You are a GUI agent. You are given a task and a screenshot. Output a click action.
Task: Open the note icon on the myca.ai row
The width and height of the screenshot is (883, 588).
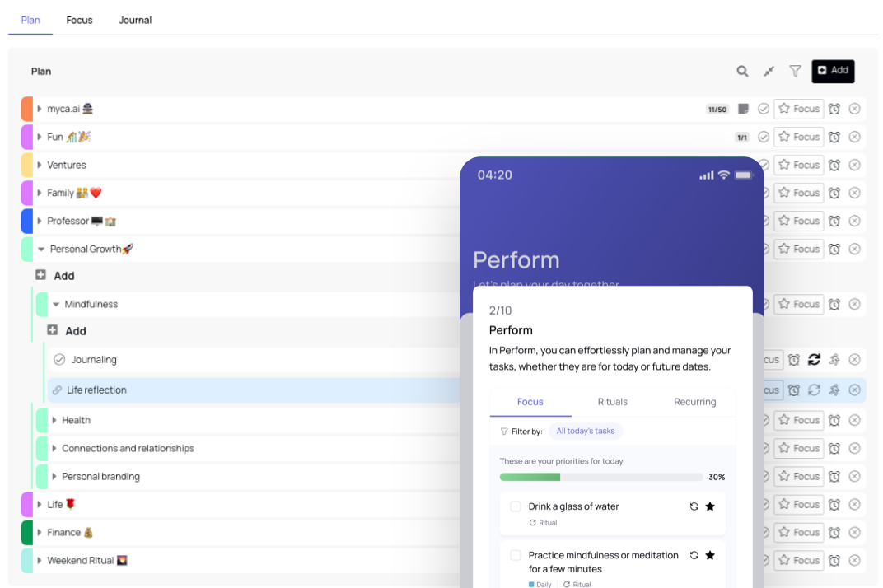[743, 109]
